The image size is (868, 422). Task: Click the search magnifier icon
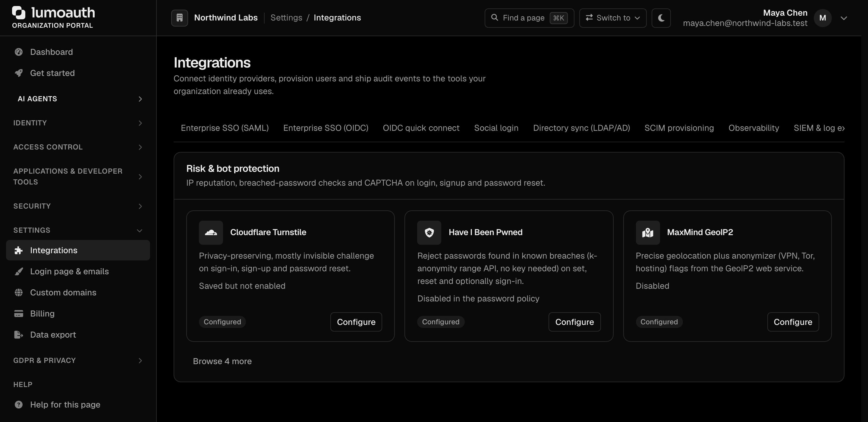pos(494,17)
